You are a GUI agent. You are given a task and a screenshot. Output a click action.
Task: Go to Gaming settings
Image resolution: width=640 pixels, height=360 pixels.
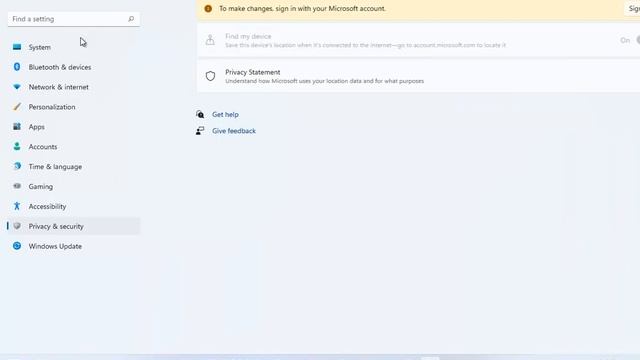(73, 187)
